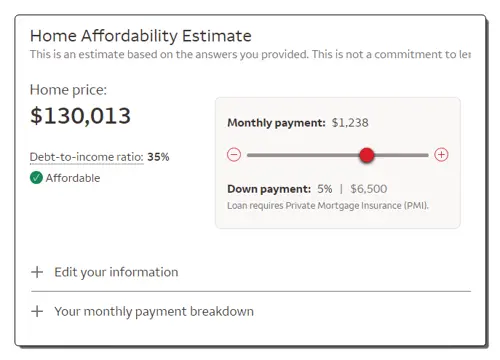This screenshot has height=360, width=500.
Task: Click the slider track right of the handle
Action: [x=401, y=155]
